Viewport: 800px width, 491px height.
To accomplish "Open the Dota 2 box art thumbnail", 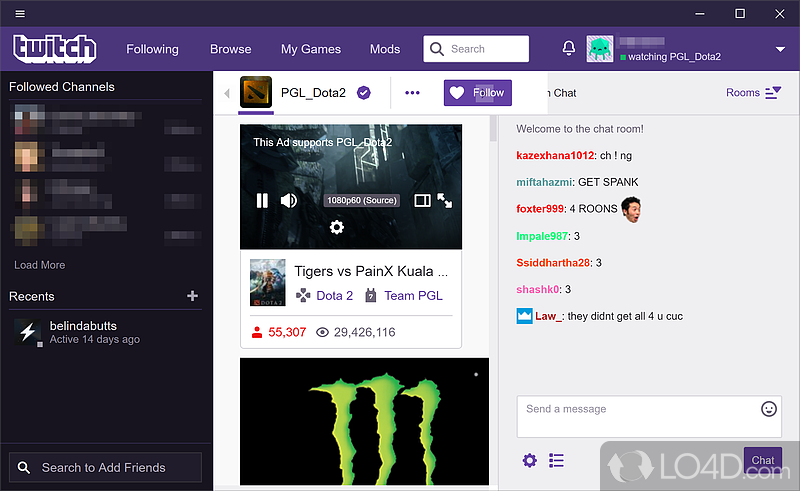I will [x=268, y=283].
